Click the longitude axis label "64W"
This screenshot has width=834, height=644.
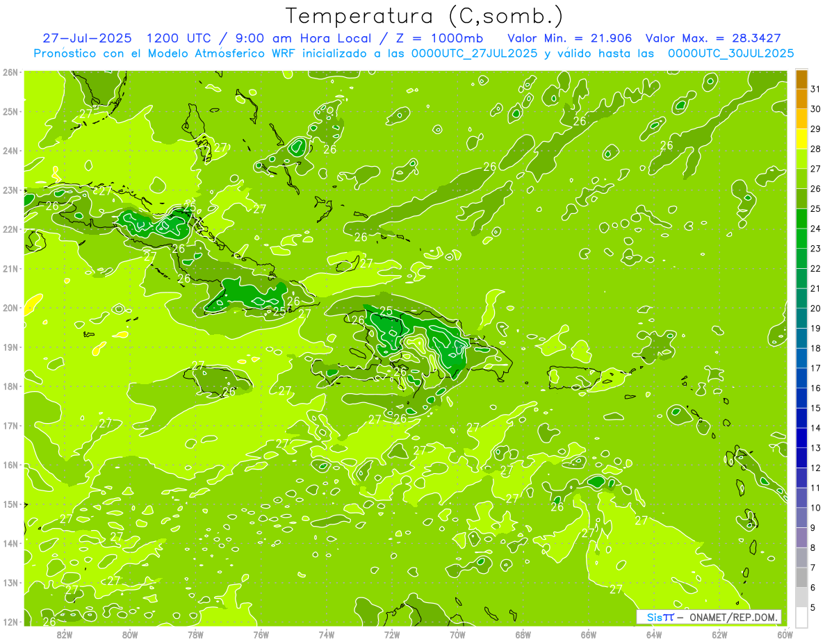(654, 634)
